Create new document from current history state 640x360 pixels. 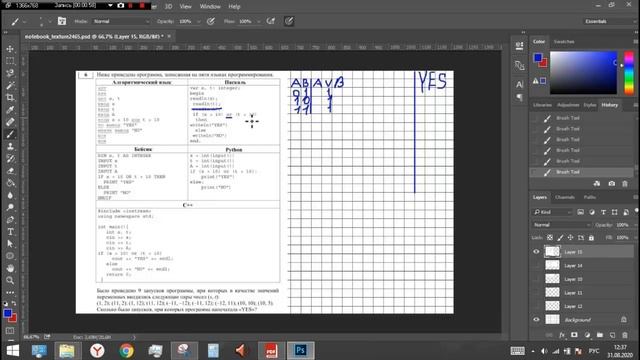(x=597, y=184)
